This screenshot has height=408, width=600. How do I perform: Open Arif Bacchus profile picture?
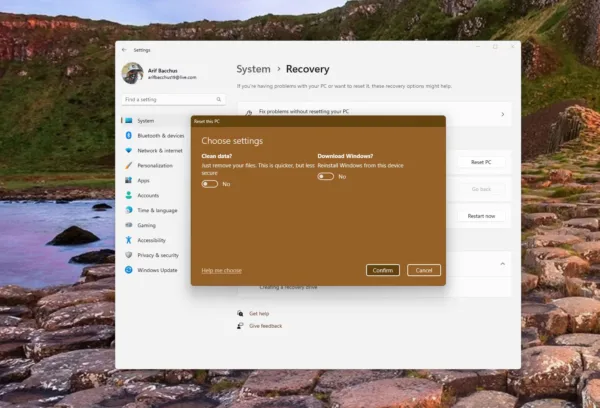pos(132,73)
